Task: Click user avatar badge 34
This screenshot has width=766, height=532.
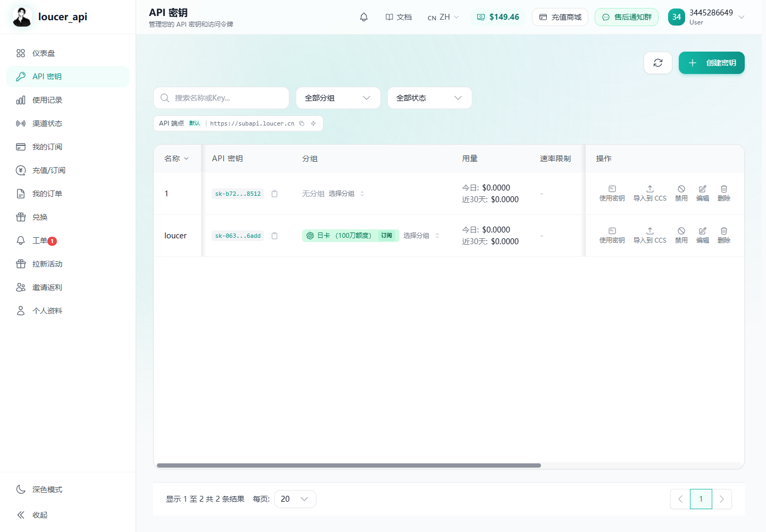Action: tap(677, 17)
